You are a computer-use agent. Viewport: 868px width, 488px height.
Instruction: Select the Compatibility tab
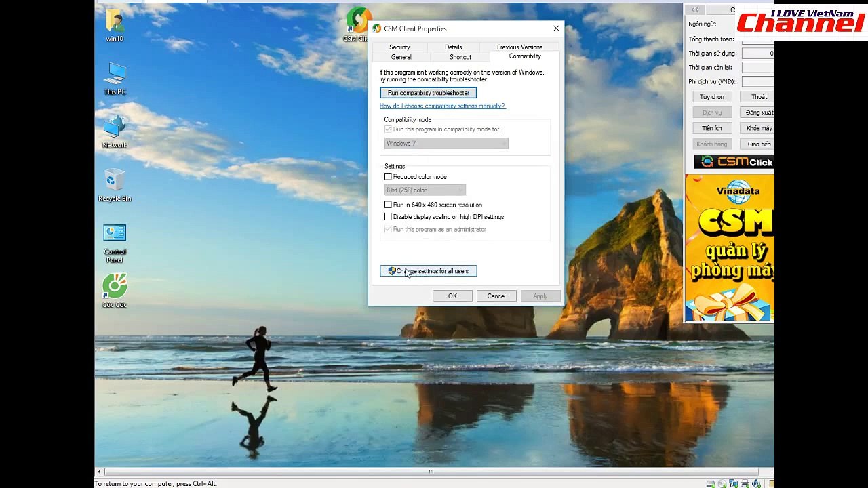point(525,56)
